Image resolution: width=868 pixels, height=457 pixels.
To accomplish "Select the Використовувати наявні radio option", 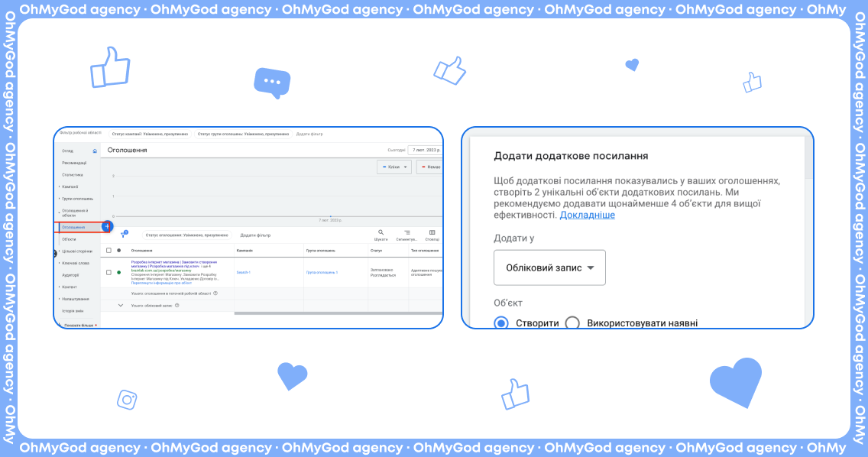I will tap(572, 323).
